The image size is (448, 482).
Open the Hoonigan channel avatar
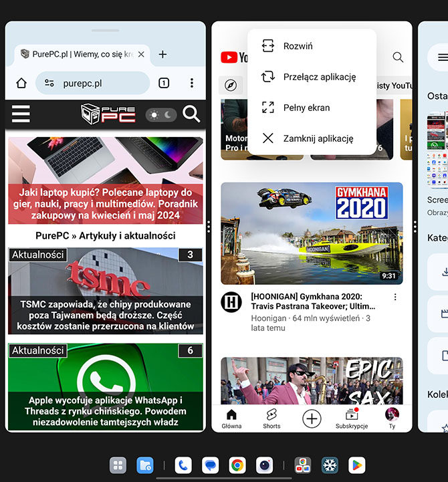(x=231, y=302)
